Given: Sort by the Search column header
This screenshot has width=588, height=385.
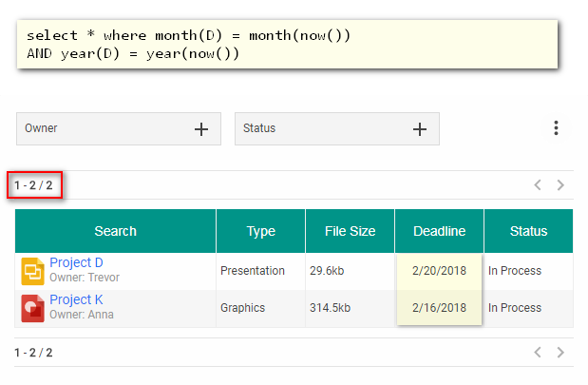Looking at the screenshot, I should [x=116, y=231].
